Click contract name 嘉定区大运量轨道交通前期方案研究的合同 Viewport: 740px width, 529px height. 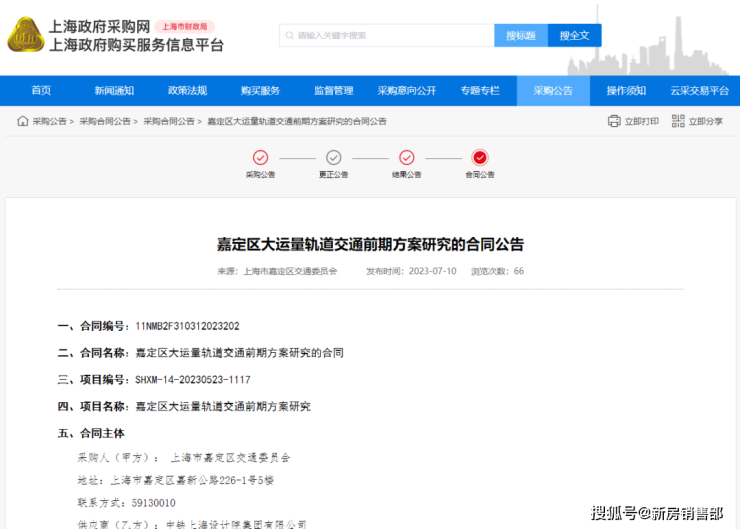click(239, 353)
